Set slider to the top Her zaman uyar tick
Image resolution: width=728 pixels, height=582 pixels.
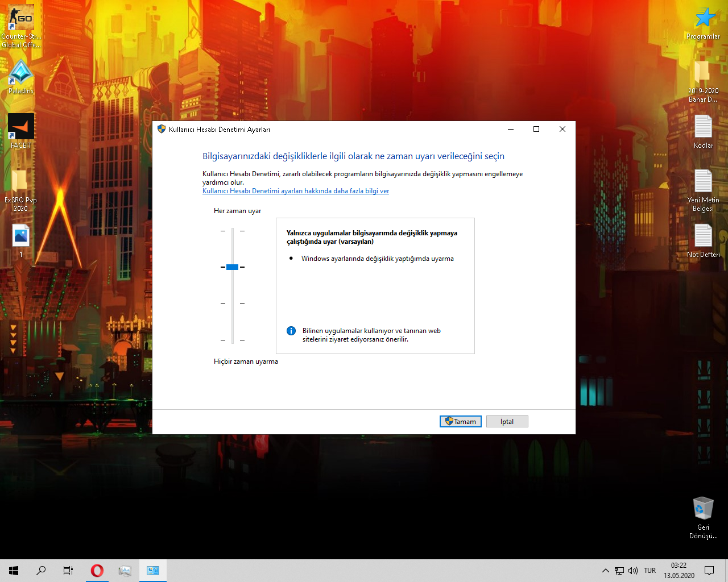coord(232,231)
